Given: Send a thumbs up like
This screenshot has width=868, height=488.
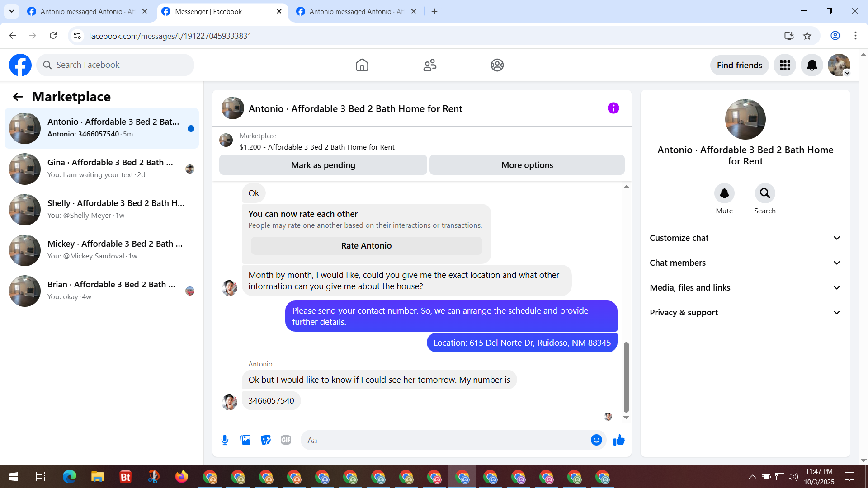Looking at the screenshot, I should (x=619, y=440).
